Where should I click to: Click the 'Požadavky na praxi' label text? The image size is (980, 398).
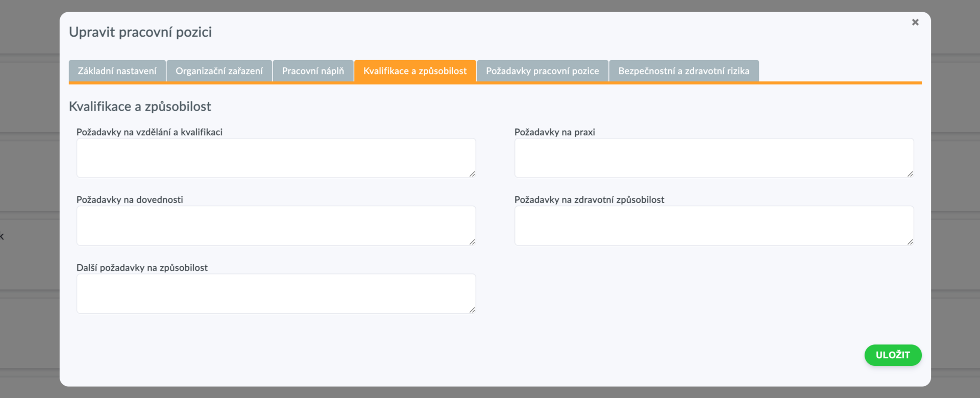[x=554, y=132]
